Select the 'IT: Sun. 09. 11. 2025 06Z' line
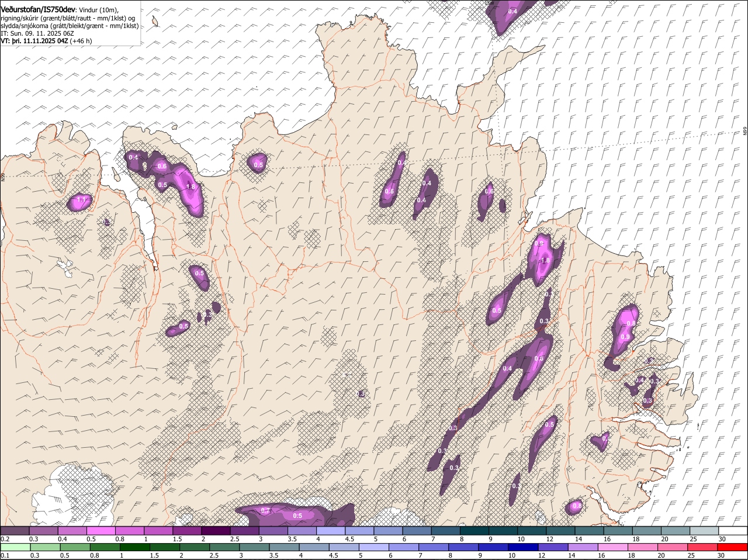748x560 pixels. [37, 33]
